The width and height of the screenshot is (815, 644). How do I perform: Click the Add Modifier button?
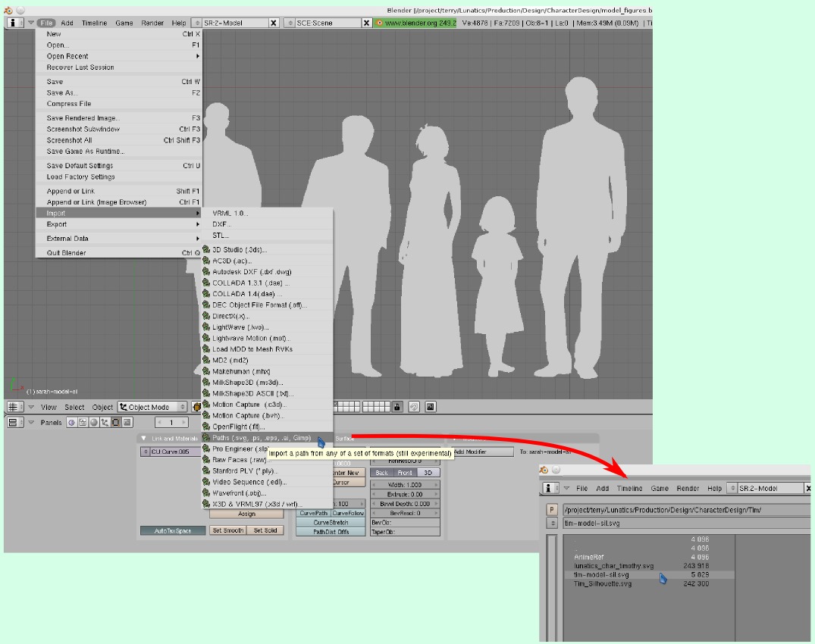482,452
